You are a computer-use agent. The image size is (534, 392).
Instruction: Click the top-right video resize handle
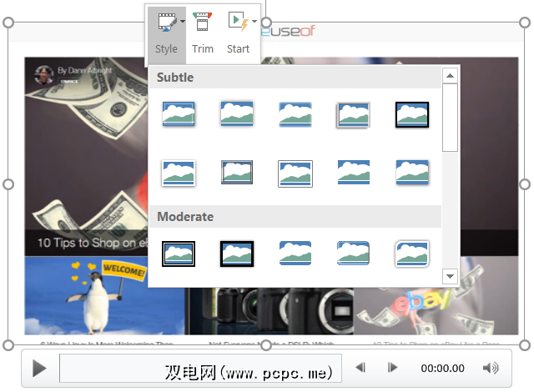point(525,23)
